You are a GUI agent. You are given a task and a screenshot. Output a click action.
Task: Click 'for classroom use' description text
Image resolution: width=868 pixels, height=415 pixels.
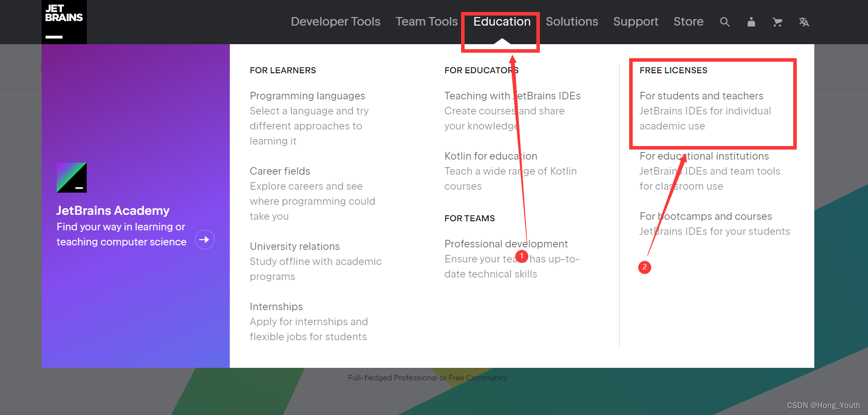pyautogui.click(x=681, y=186)
